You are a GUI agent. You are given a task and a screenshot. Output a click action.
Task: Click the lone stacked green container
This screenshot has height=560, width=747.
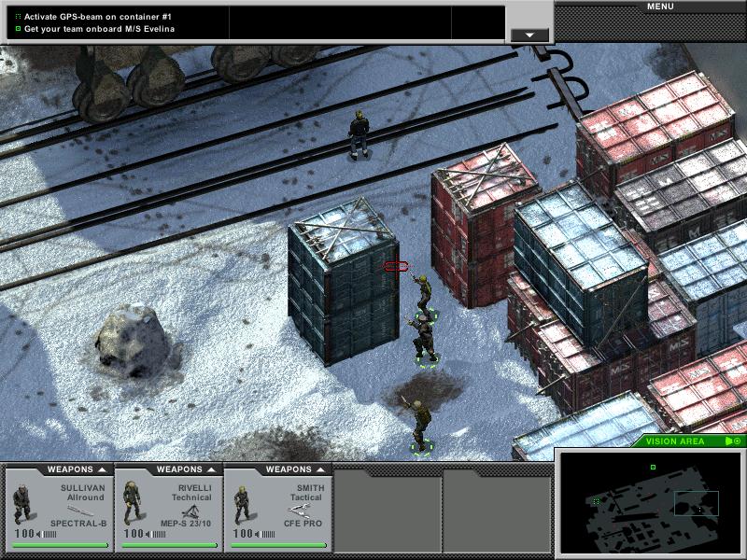click(x=343, y=281)
